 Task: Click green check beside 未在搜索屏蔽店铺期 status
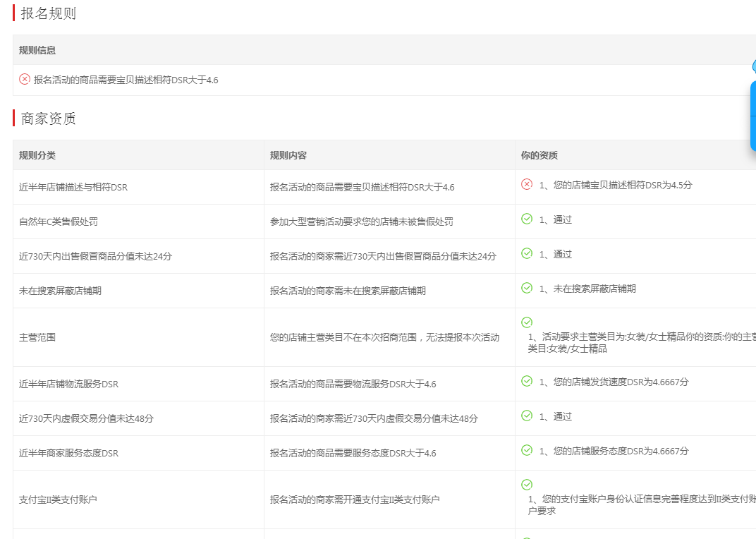pyautogui.click(x=527, y=288)
